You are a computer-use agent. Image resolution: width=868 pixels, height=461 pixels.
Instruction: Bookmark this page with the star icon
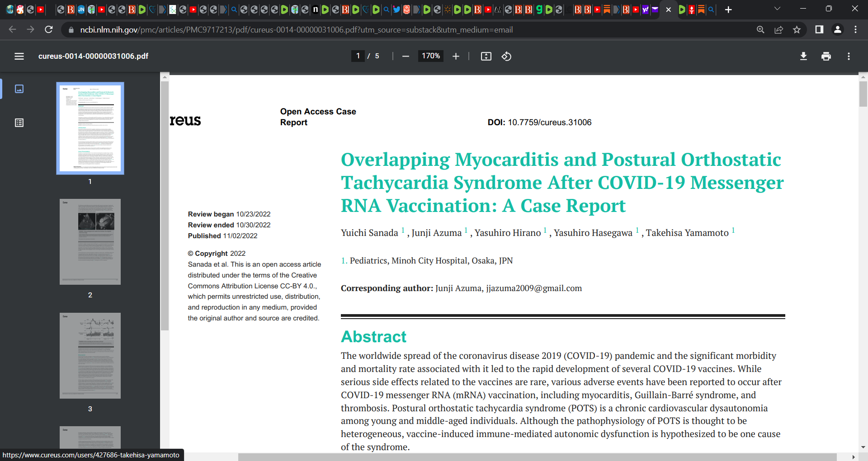pyautogui.click(x=797, y=30)
